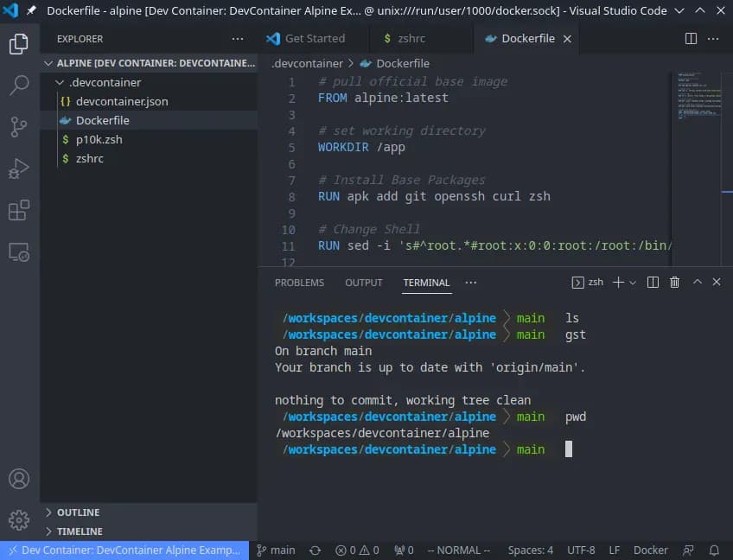Screen dimensions: 733x560
Task: Close the Dockerfile tab
Action: 567,39
